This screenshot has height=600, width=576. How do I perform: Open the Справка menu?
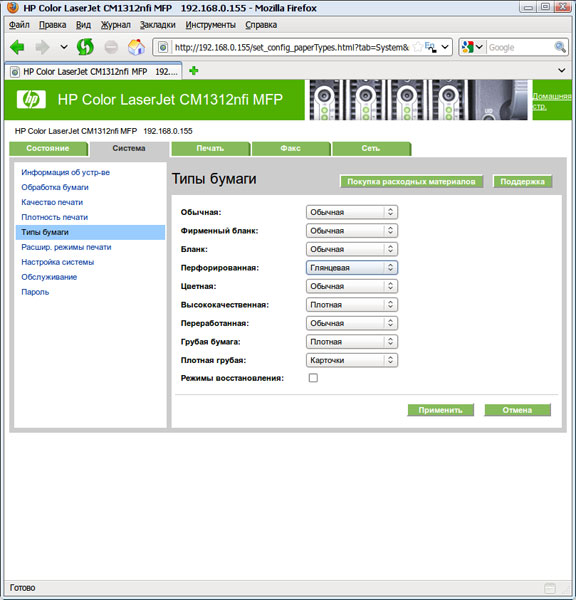(261, 25)
